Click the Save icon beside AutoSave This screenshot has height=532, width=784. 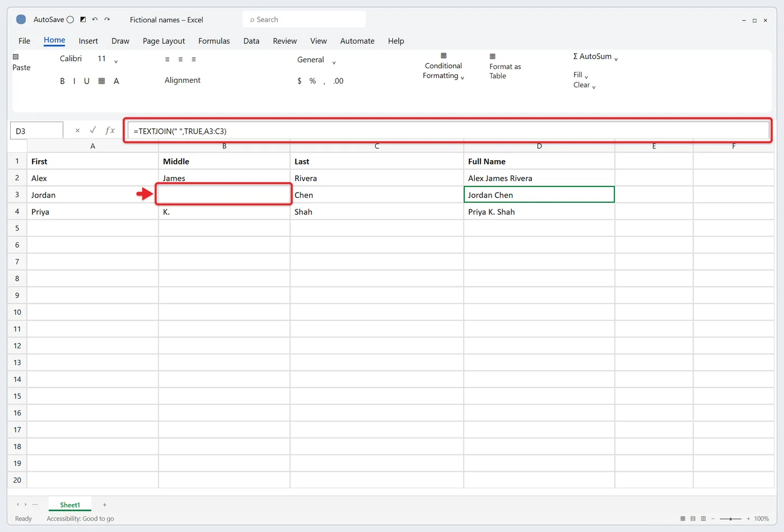83,20
